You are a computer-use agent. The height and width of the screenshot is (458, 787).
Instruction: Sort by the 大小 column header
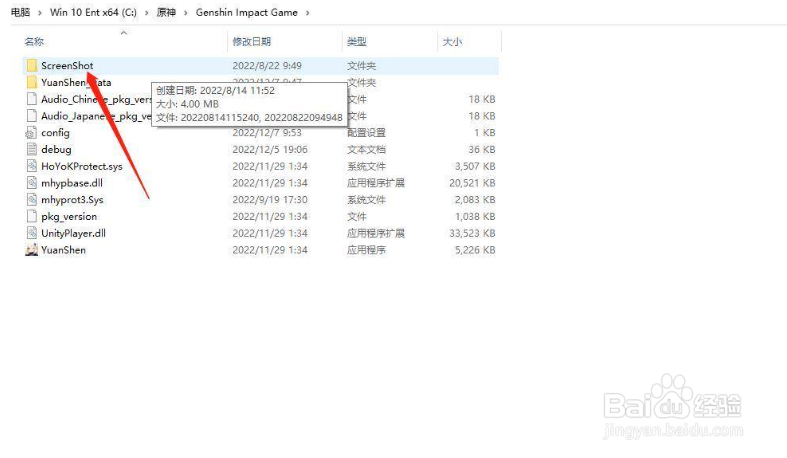(452, 42)
